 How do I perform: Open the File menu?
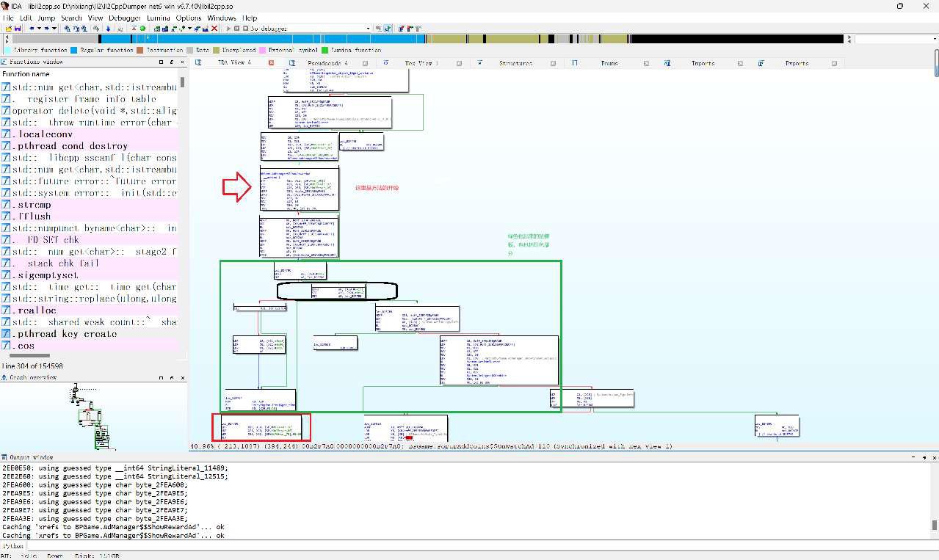pos(9,18)
